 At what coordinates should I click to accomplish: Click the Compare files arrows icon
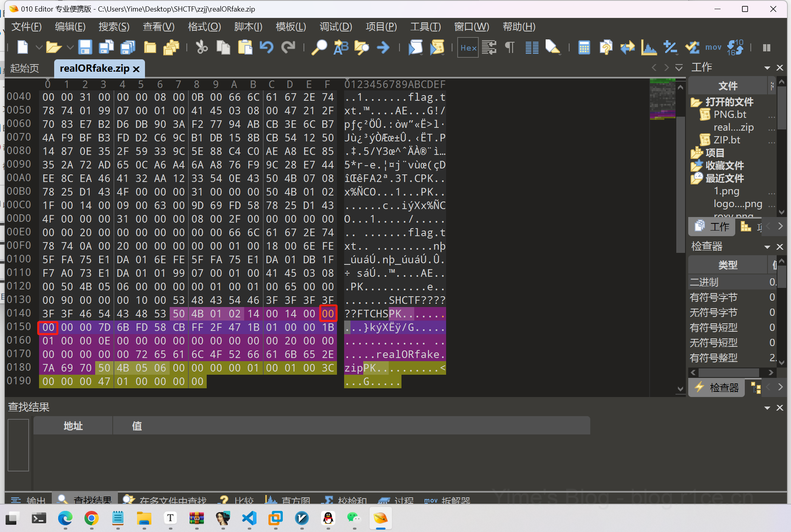(x=627, y=47)
